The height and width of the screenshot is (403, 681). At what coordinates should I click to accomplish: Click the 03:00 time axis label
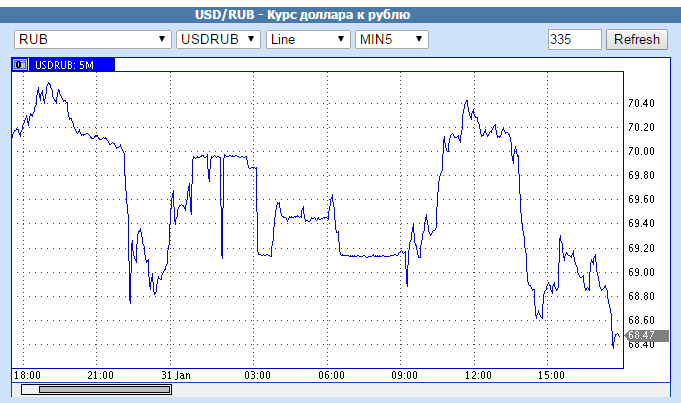tap(257, 375)
